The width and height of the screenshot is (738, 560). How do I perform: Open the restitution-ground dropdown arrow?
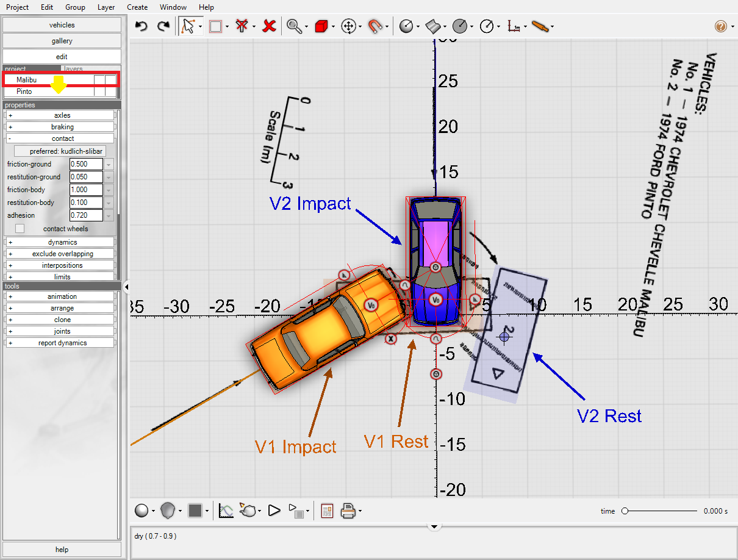109,177
